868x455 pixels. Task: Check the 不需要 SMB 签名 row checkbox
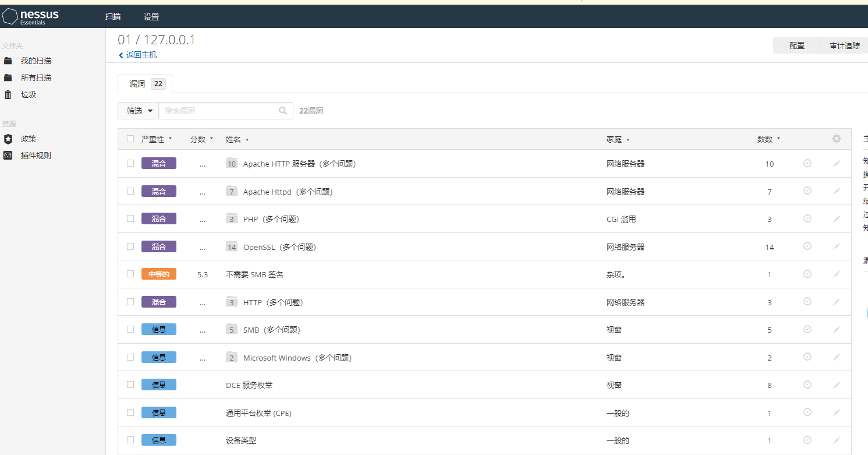coord(130,274)
